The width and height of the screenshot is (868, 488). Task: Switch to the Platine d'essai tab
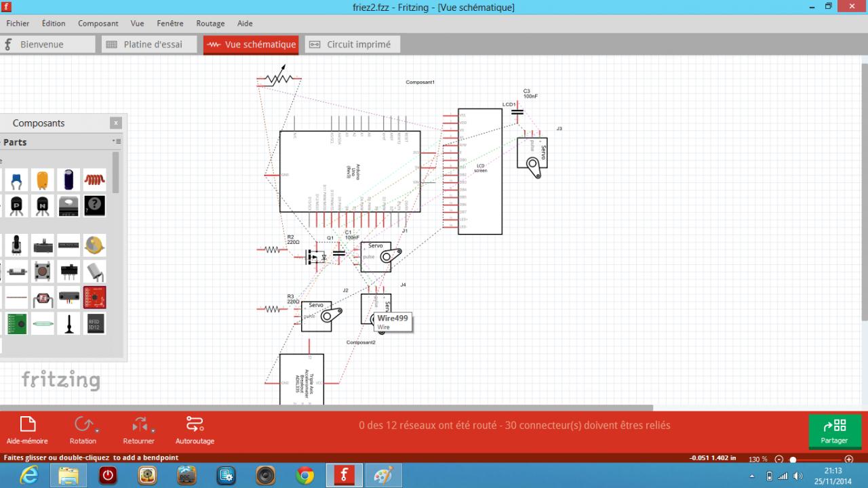point(149,45)
